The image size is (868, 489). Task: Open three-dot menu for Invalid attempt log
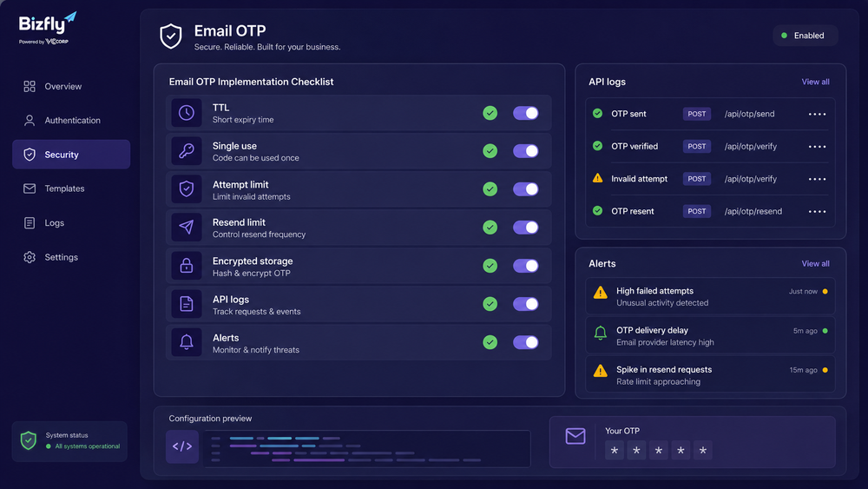point(817,179)
